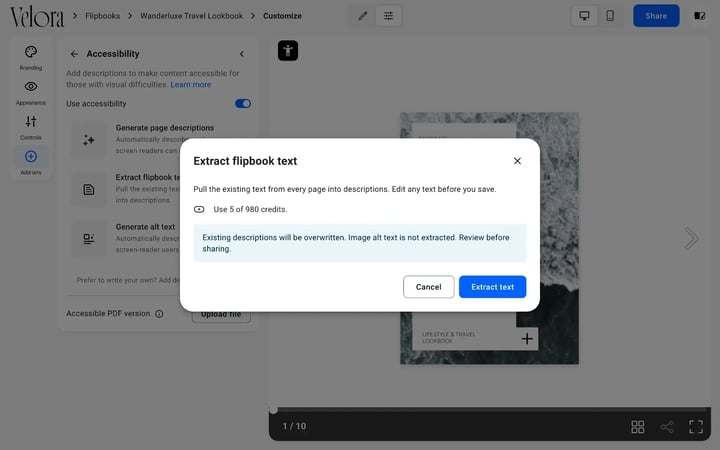Click the 'Prefer to write your own?' text

click(117, 280)
